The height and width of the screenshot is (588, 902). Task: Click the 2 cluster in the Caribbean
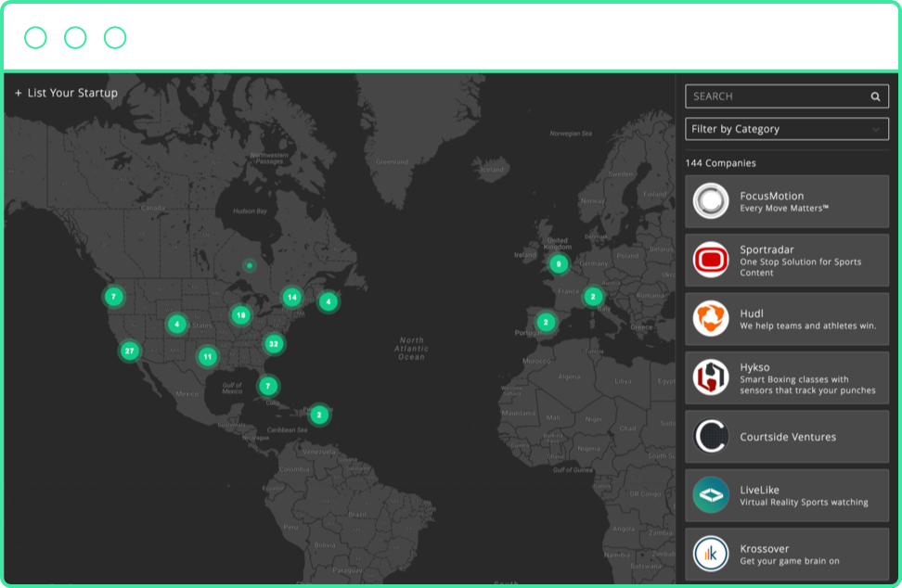point(319,415)
